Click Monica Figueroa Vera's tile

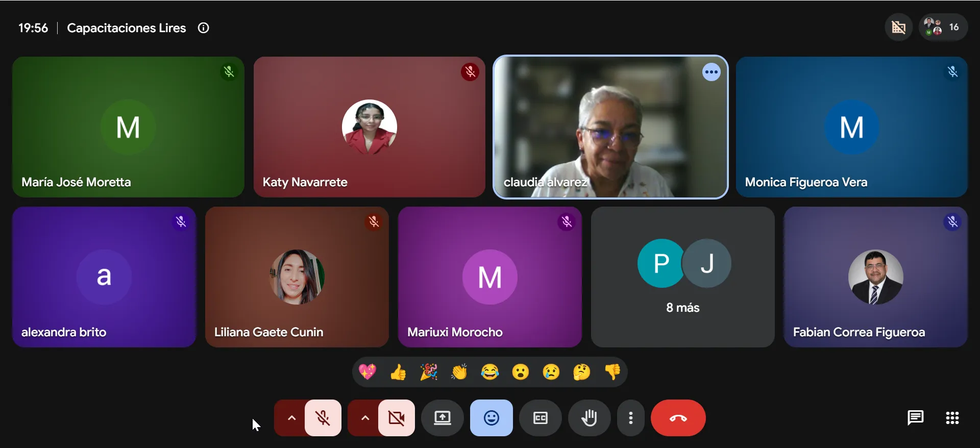[x=852, y=127]
